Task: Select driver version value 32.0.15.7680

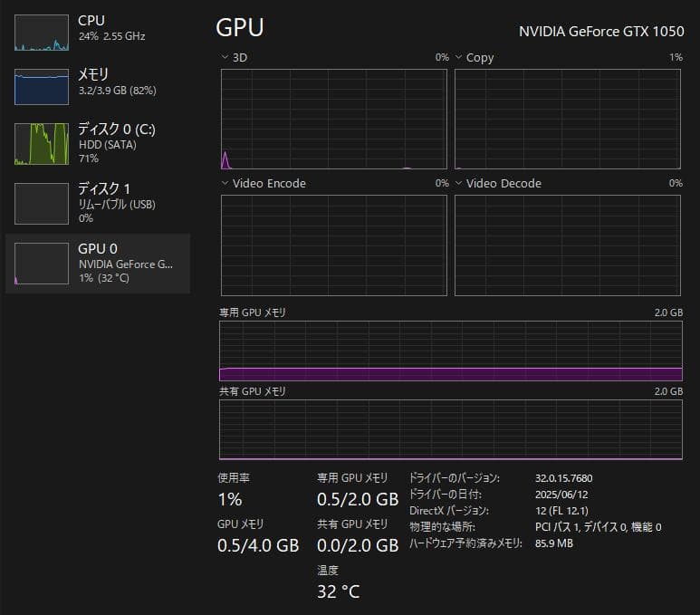Action: pos(564,478)
